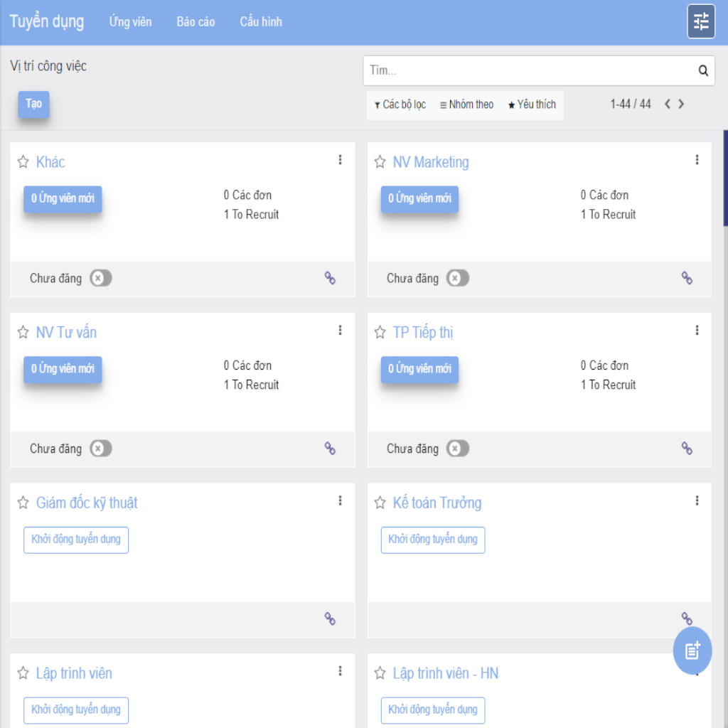Enable the TP Tiếp thị publish toggle

(458, 449)
